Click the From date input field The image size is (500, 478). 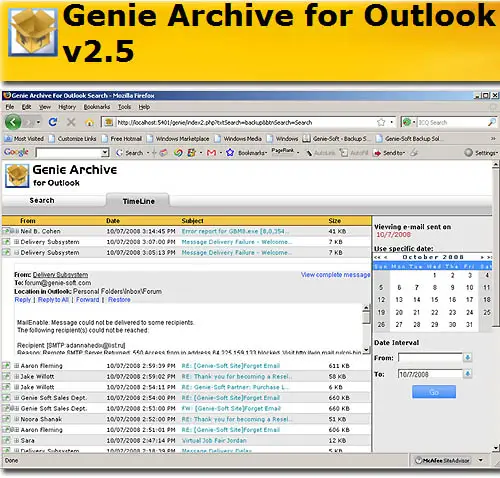430,358
